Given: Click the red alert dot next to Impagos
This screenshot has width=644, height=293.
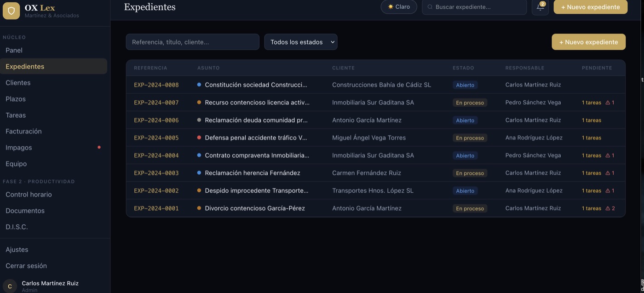Looking at the screenshot, I should coord(99,147).
